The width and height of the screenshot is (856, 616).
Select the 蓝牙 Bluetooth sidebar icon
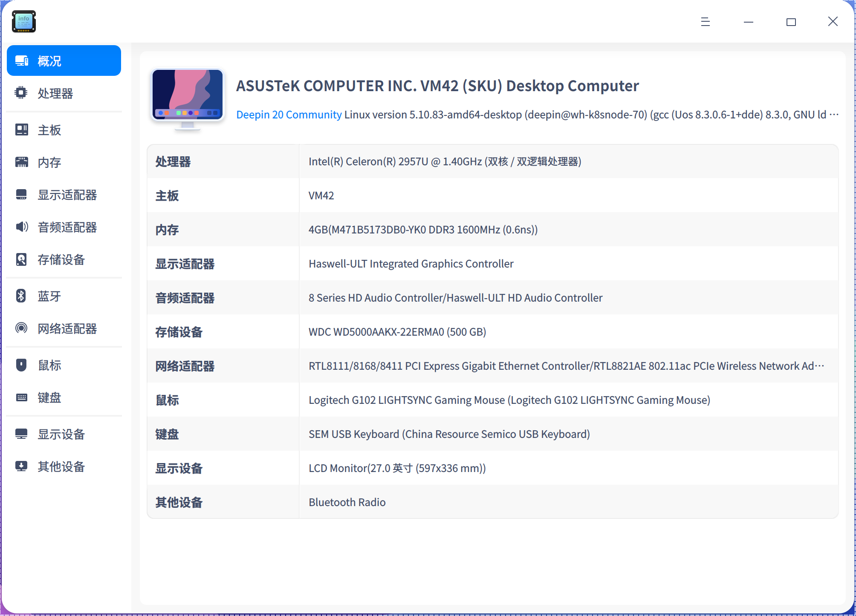pyautogui.click(x=21, y=296)
